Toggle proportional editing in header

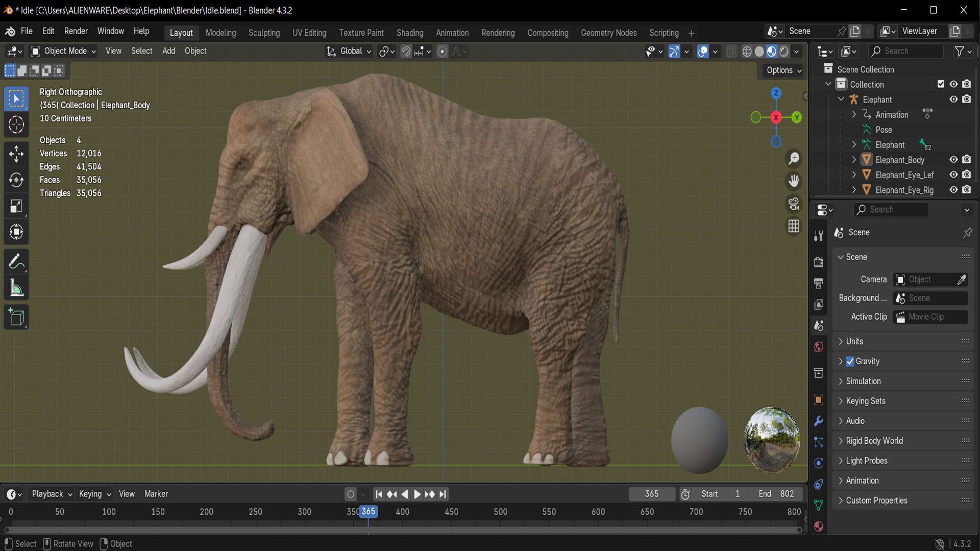tap(443, 52)
